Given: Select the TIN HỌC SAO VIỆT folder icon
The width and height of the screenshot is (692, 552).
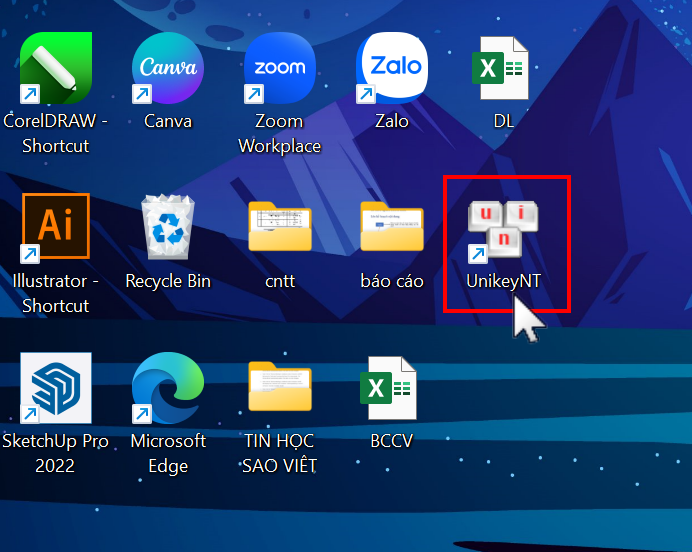Looking at the screenshot, I should tap(280, 388).
